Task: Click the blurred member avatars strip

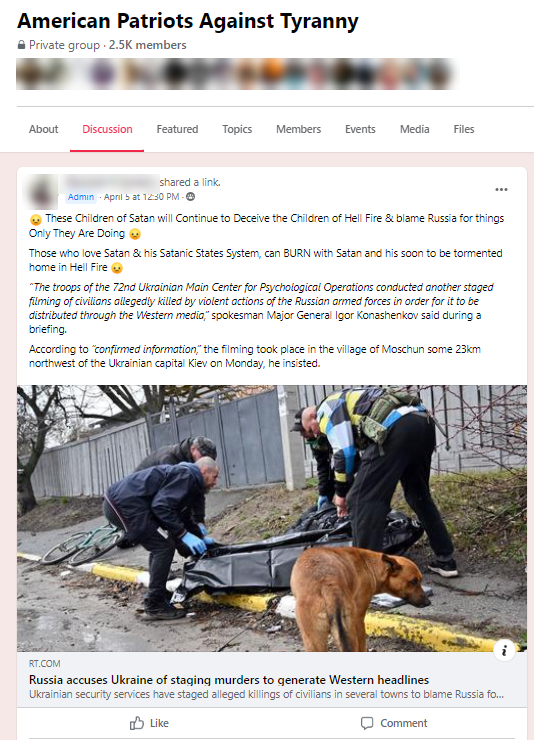Action: click(x=236, y=74)
